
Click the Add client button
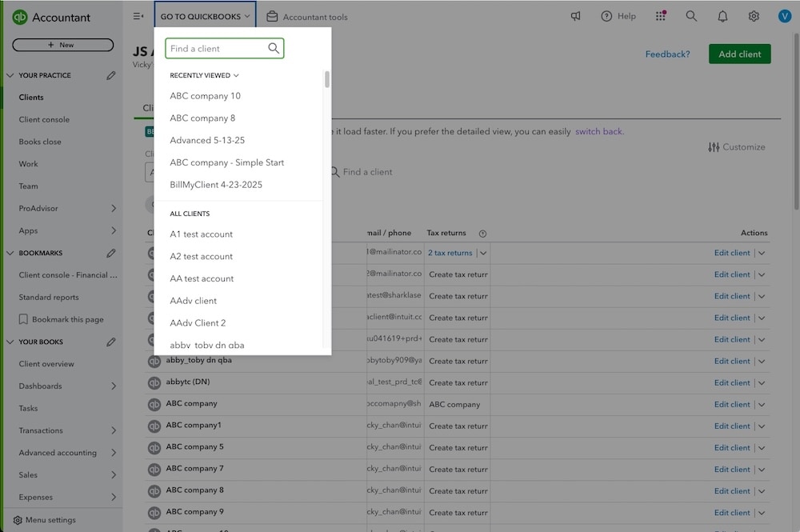point(738,54)
